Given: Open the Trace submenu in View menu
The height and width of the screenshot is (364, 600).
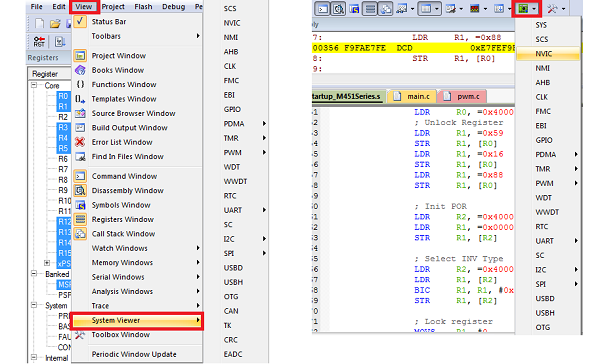Looking at the screenshot, I should 137,306.
